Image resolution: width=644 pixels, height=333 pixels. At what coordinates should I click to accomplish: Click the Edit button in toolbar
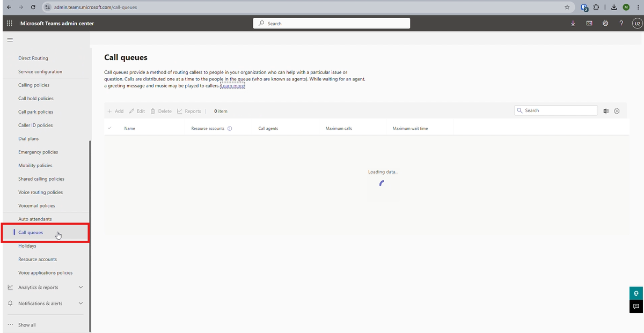pos(137,112)
